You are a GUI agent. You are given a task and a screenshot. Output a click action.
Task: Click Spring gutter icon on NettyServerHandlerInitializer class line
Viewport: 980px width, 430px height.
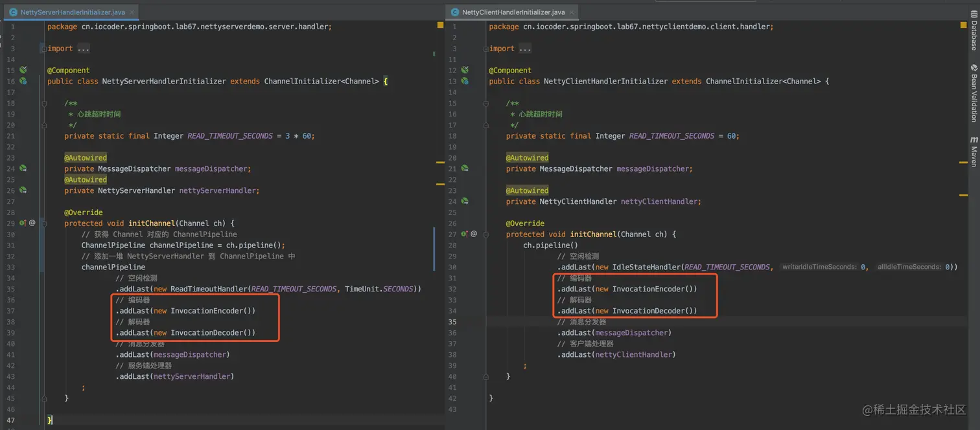point(23,81)
